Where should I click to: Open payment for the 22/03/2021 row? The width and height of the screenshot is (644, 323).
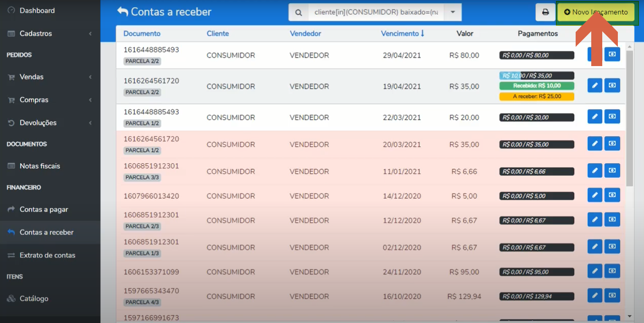[612, 117]
